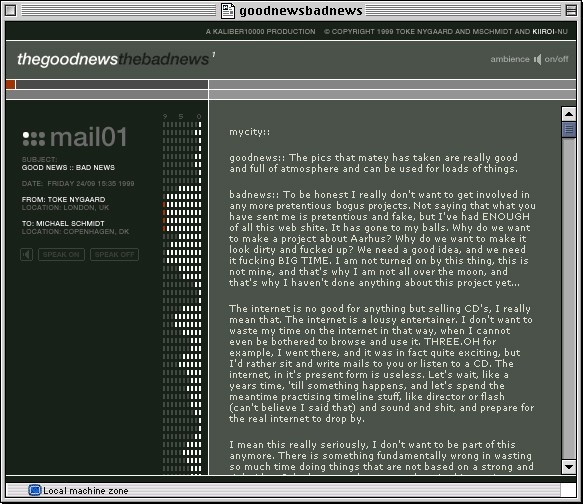This screenshot has width=583, height=504.
Task: Click the scroll up arrow of message pane
Action: click(x=568, y=114)
